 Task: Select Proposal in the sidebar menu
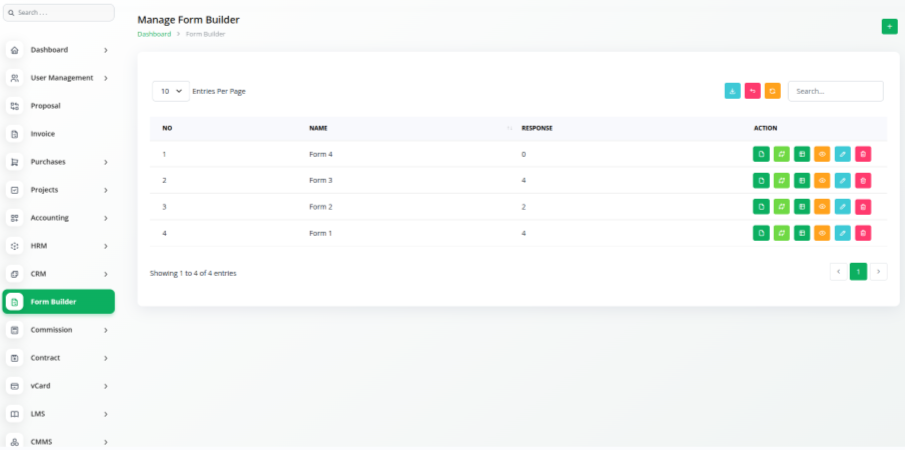click(46, 106)
